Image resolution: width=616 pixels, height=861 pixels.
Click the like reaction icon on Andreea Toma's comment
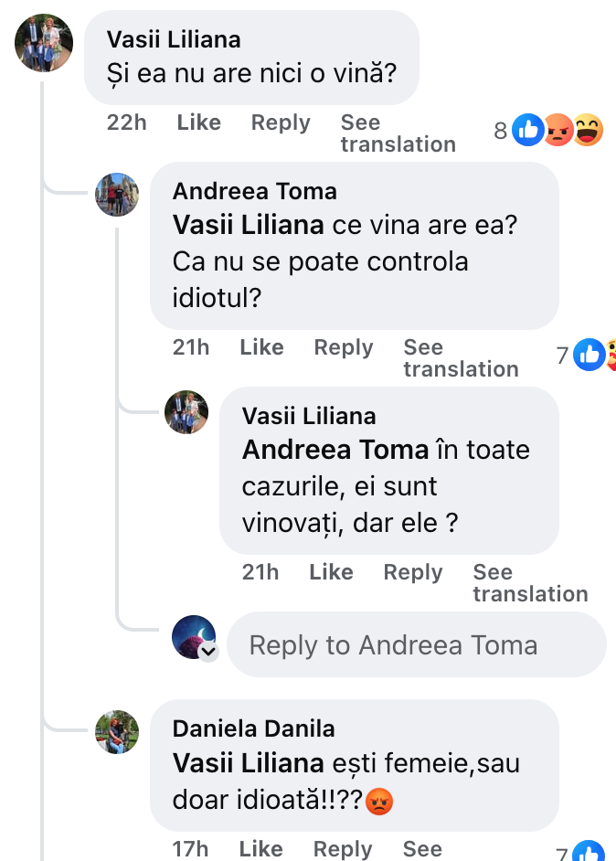pyautogui.click(x=589, y=355)
